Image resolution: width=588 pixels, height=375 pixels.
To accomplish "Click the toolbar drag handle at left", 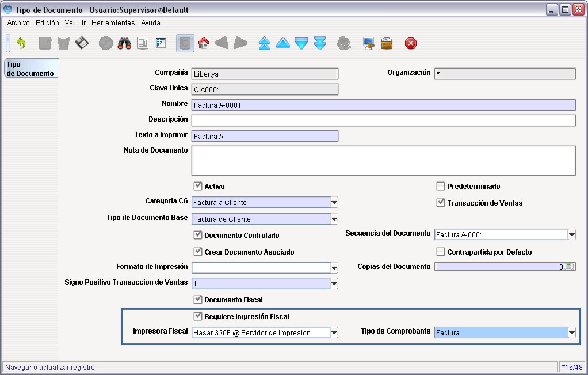I will pyautogui.click(x=8, y=43).
